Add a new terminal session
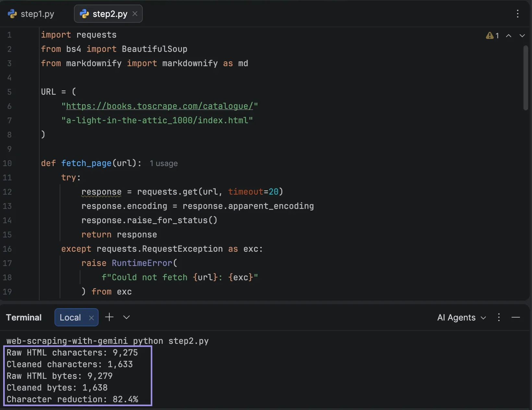 click(109, 317)
